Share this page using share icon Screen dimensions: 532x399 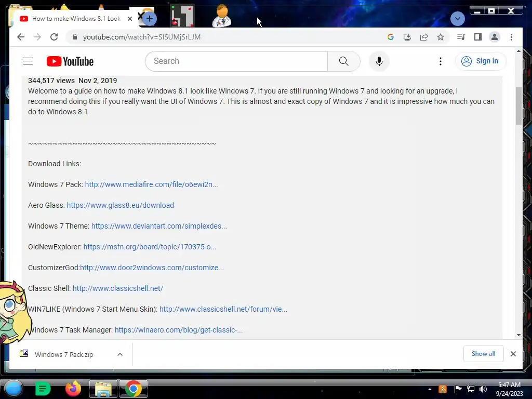(424, 37)
